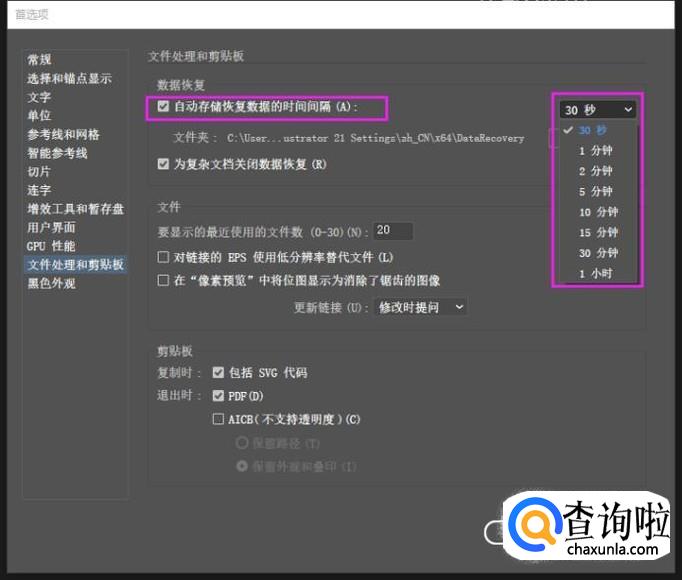This screenshot has width=682, height=580.
Task: Enable 对链接的 EPS 使用低分辨率替代文件 checkbox
Action: (x=164, y=257)
